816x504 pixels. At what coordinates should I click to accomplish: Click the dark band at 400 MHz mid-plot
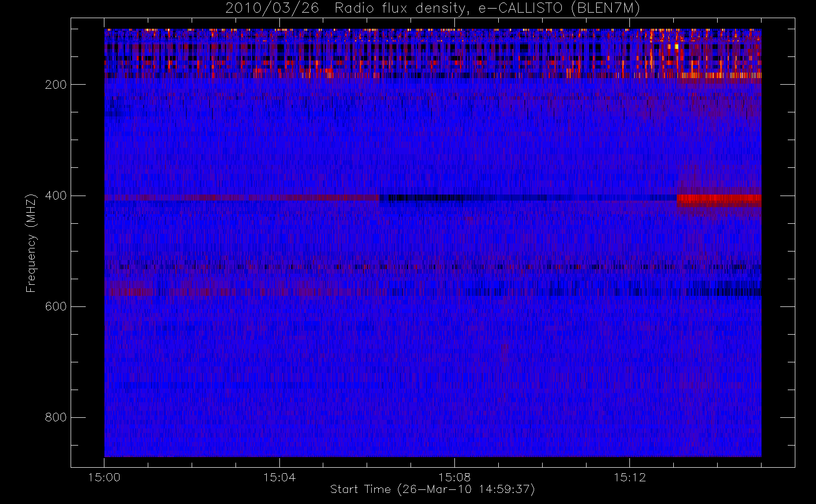(528, 198)
